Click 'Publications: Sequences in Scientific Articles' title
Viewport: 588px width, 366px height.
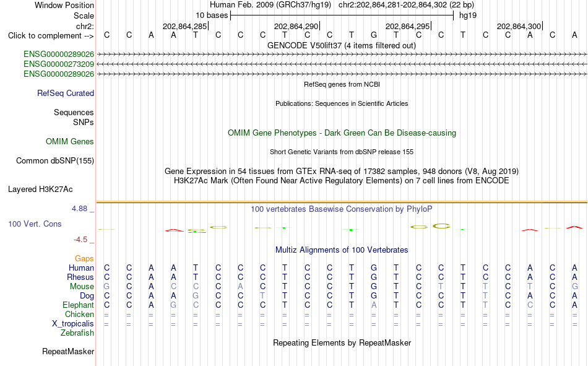pos(342,103)
